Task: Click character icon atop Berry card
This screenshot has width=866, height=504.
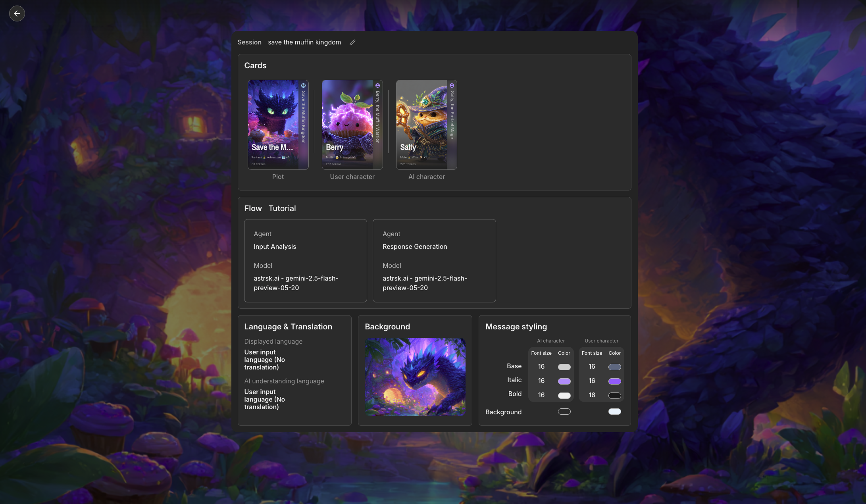Action: pyautogui.click(x=377, y=85)
